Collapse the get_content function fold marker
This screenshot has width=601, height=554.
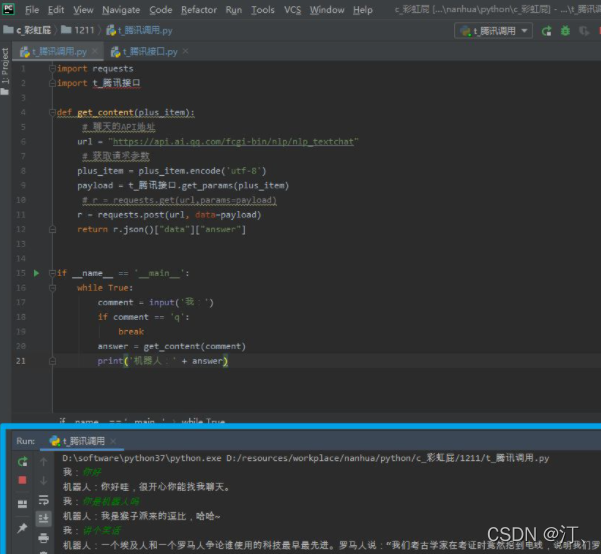(x=51, y=113)
